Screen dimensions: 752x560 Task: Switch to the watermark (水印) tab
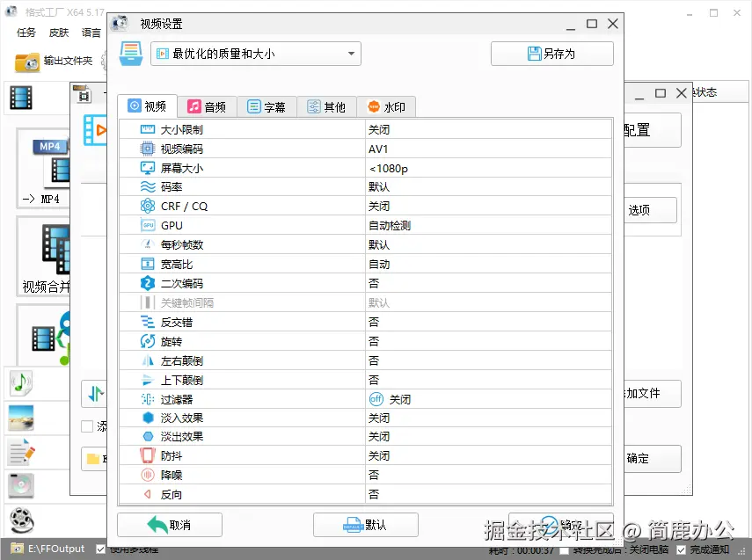click(387, 106)
